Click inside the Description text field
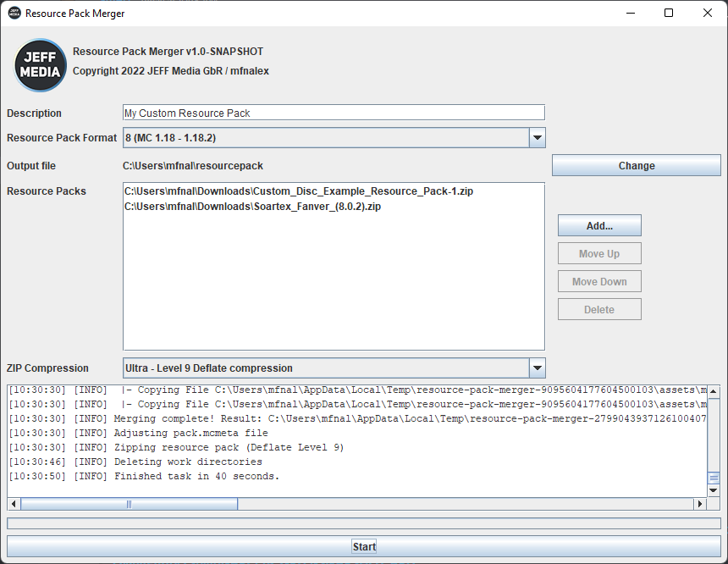 334,113
